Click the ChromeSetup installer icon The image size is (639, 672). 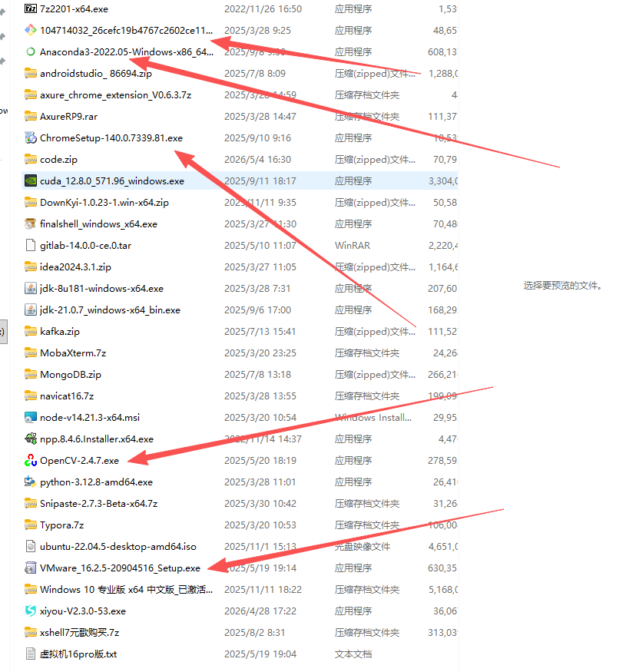pyautogui.click(x=31, y=137)
